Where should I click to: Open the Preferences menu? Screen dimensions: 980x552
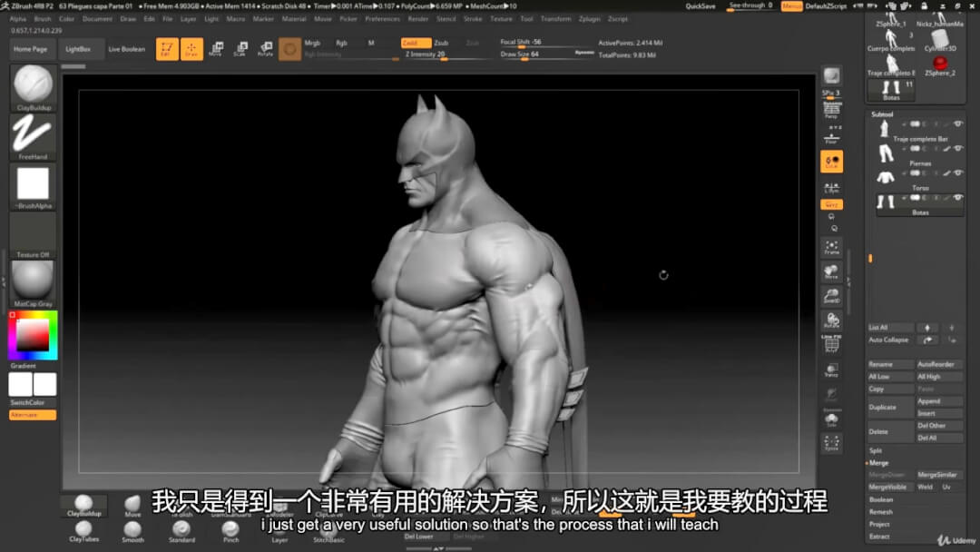click(x=383, y=19)
